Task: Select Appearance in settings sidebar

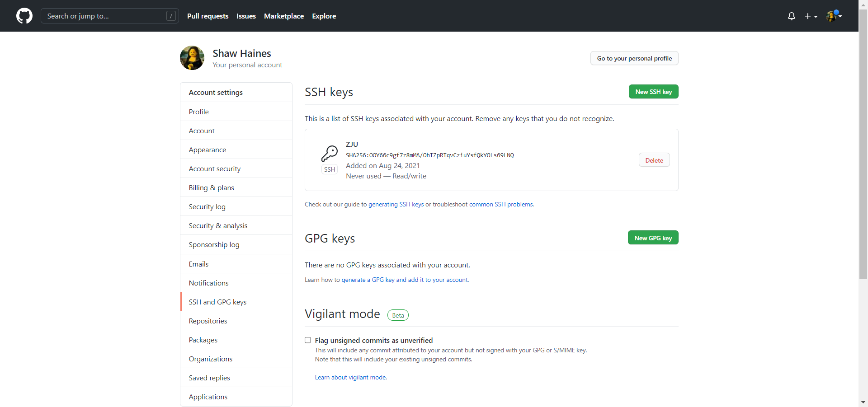Action: point(236,150)
